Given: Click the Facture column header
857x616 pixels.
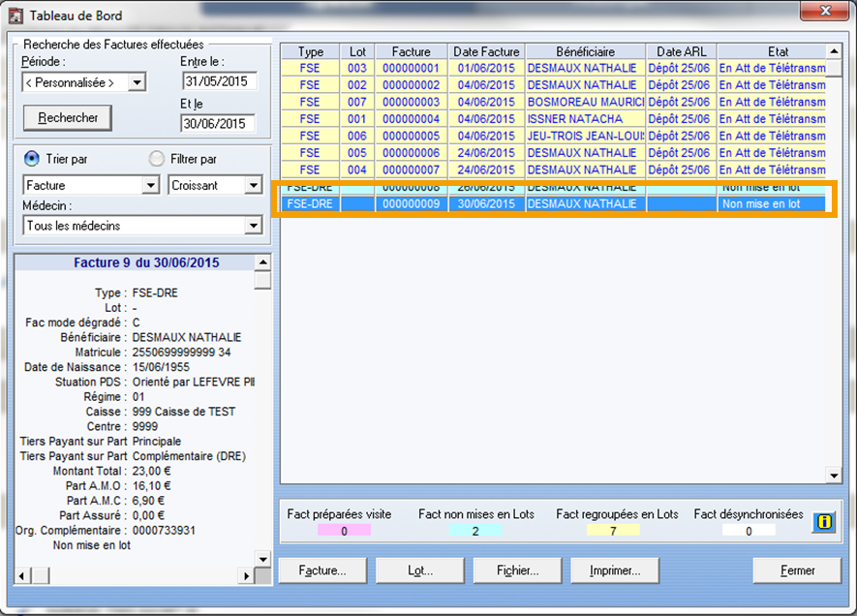Looking at the screenshot, I should click(411, 52).
